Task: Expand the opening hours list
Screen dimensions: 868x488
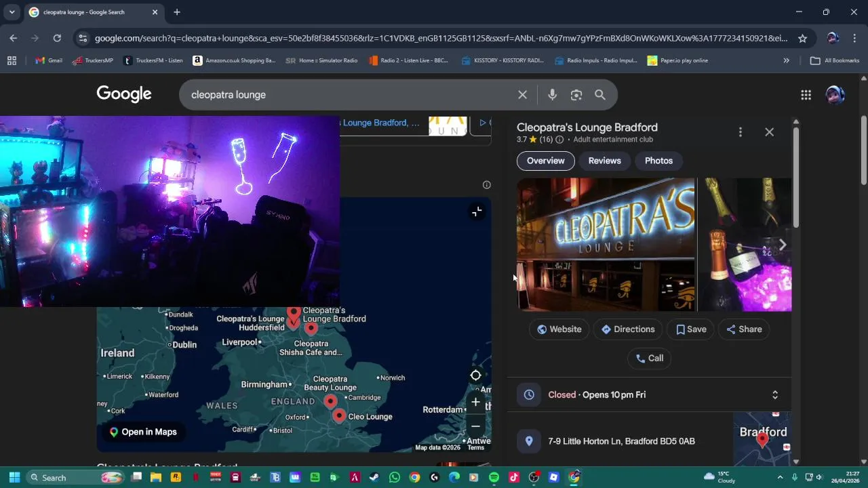Action: coord(774,395)
